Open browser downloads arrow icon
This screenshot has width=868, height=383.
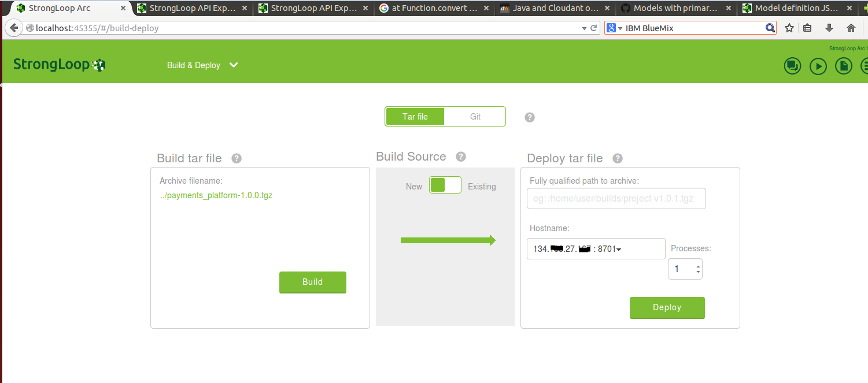pyautogui.click(x=829, y=28)
